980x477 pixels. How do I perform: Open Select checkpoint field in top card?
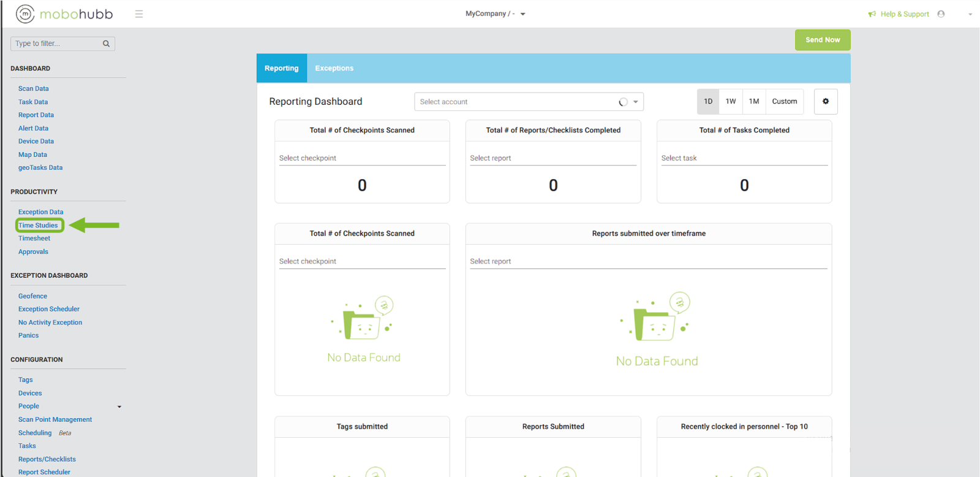click(x=362, y=158)
